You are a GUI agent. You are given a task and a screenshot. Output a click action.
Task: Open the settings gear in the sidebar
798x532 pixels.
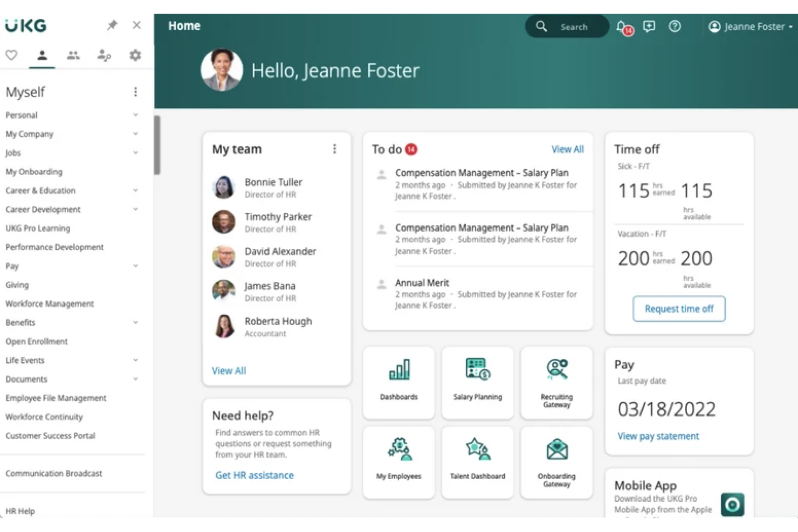135,54
